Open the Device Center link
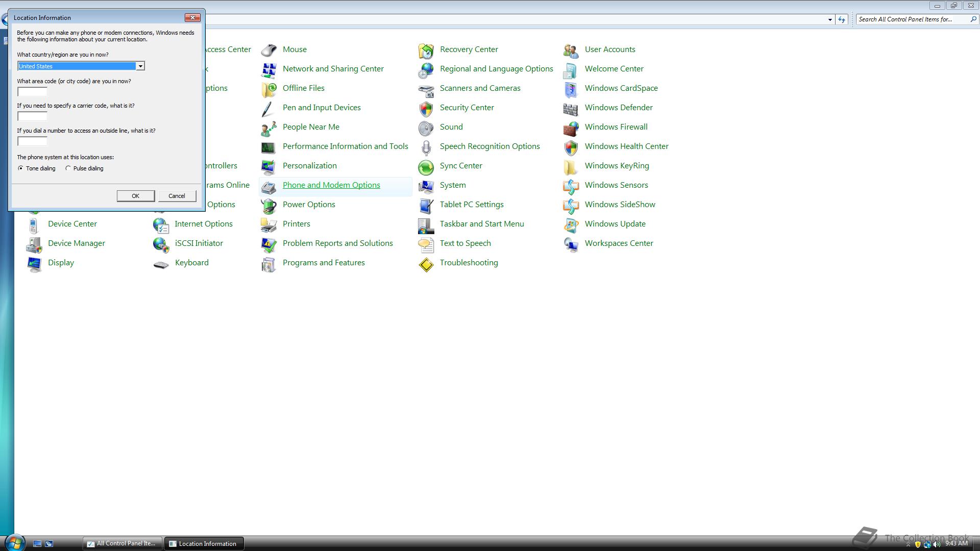This screenshot has height=551, width=980. (72, 224)
